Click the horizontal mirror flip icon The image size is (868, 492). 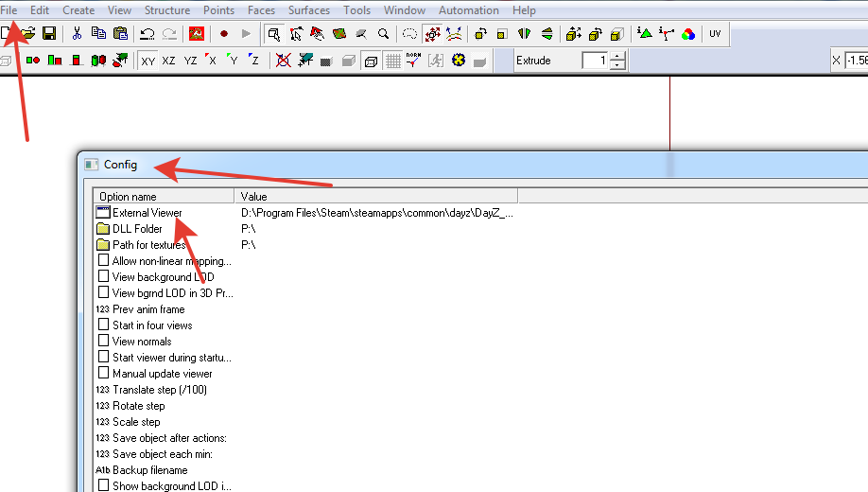click(x=524, y=34)
